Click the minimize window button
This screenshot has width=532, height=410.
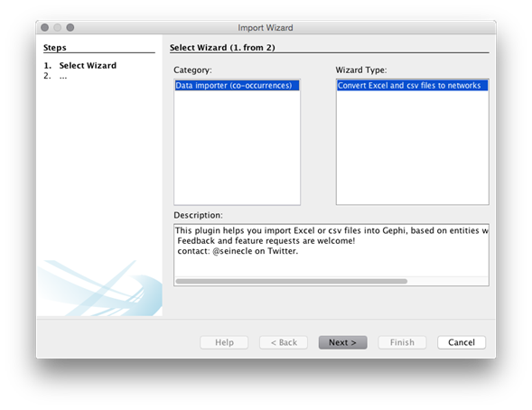click(57, 27)
